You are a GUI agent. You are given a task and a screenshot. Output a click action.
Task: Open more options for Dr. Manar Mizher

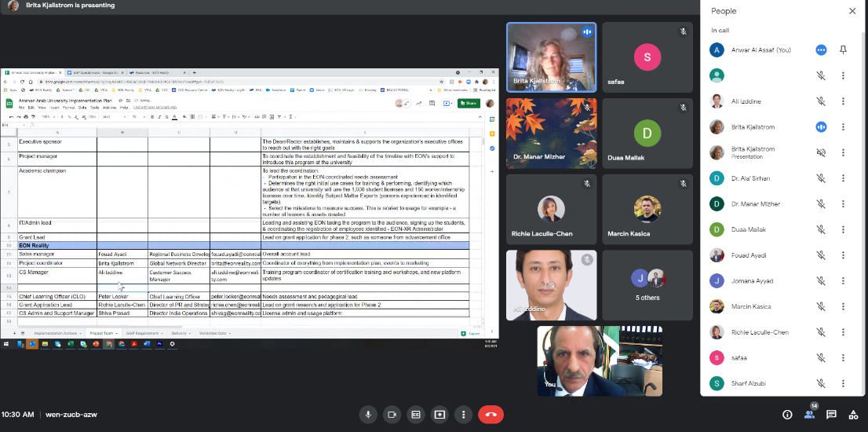pyautogui.click(x=843, y=203)
